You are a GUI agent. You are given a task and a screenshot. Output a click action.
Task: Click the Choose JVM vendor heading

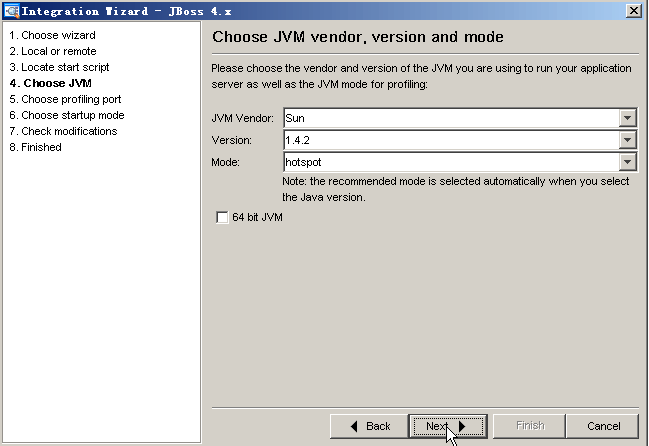click(358, 37)
